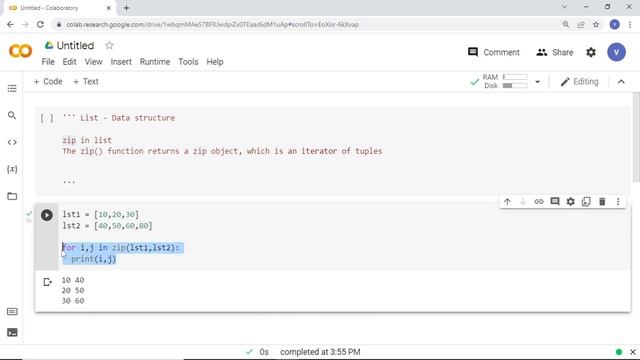The height and width of the screenshot is (360, 640).
Task: Share this page icon in address bar
Action: tap(581, 24)
